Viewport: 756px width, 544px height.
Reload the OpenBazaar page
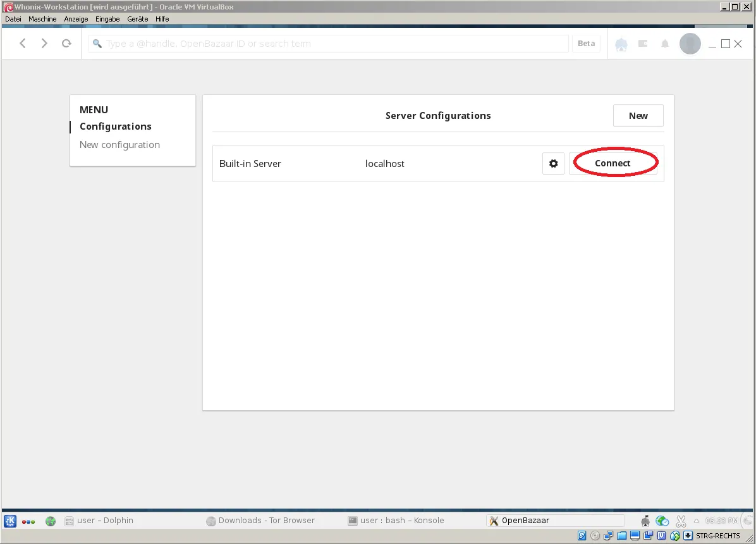pos(66,44)
